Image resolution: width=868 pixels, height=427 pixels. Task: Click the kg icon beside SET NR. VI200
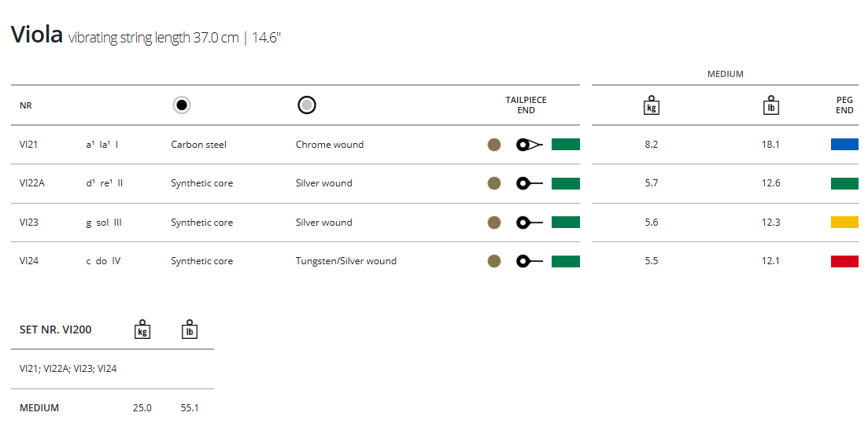point(142,329)
